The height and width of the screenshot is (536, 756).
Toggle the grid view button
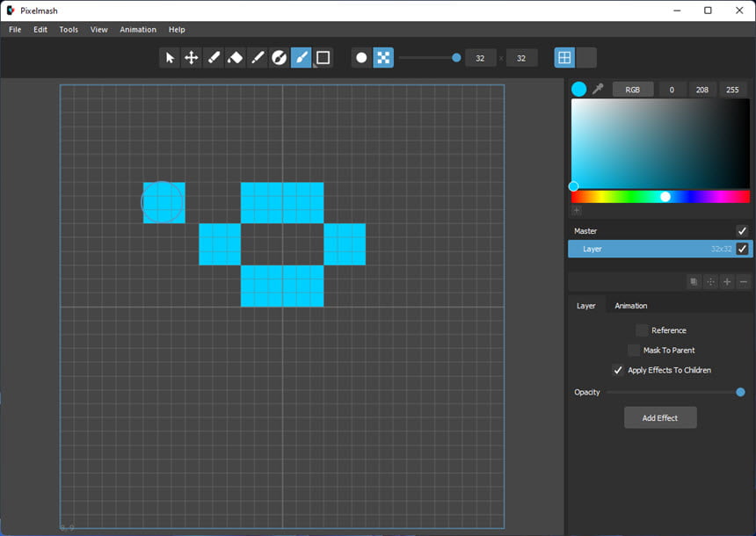click(x=564, y=58)
